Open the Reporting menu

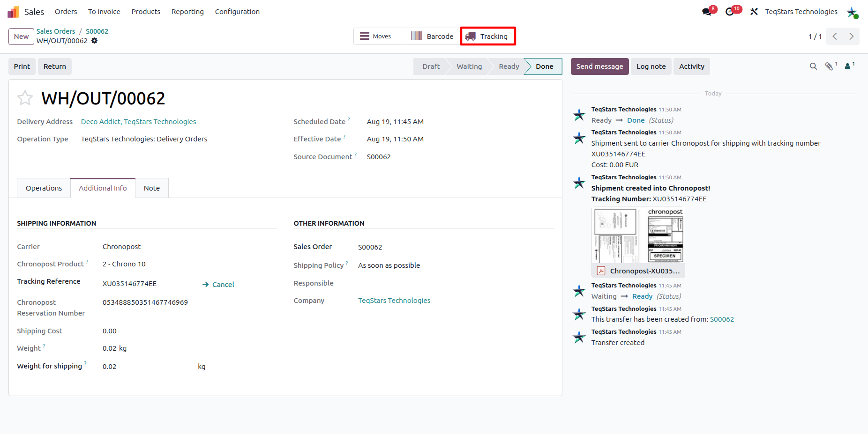[x=187, y=12]
